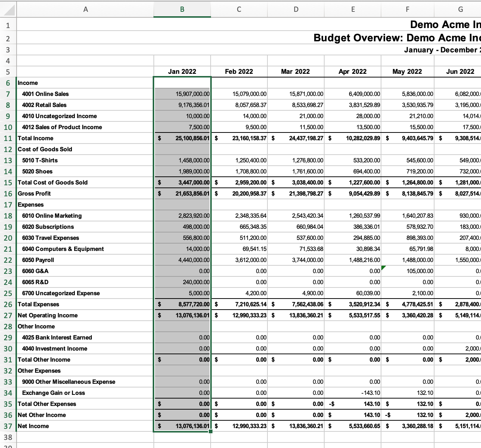Click the Jan 2022 header cell
This screenshot has width=481, height=448.
click(182, 72)
